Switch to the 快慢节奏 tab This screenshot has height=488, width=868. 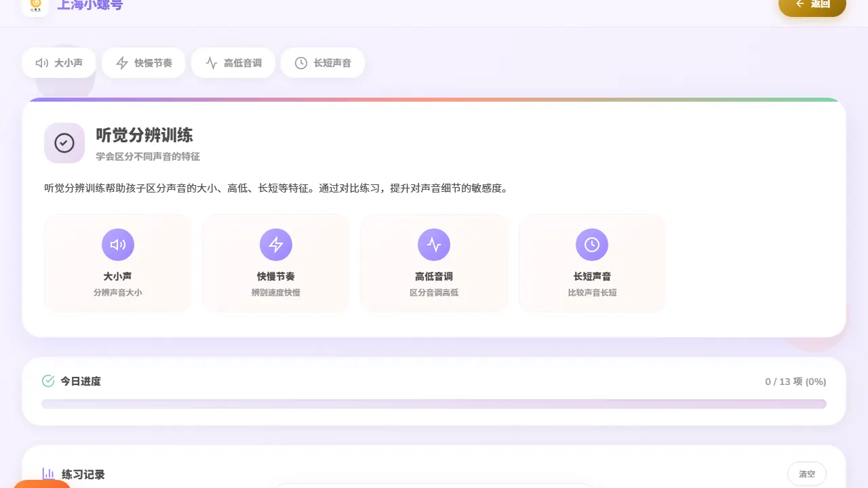point(144,63)
